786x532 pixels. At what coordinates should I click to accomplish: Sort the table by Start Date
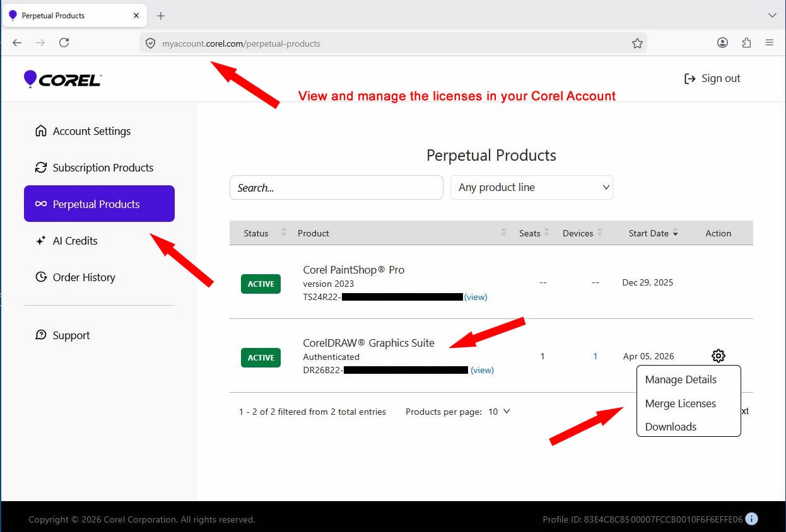click(653, 233)
